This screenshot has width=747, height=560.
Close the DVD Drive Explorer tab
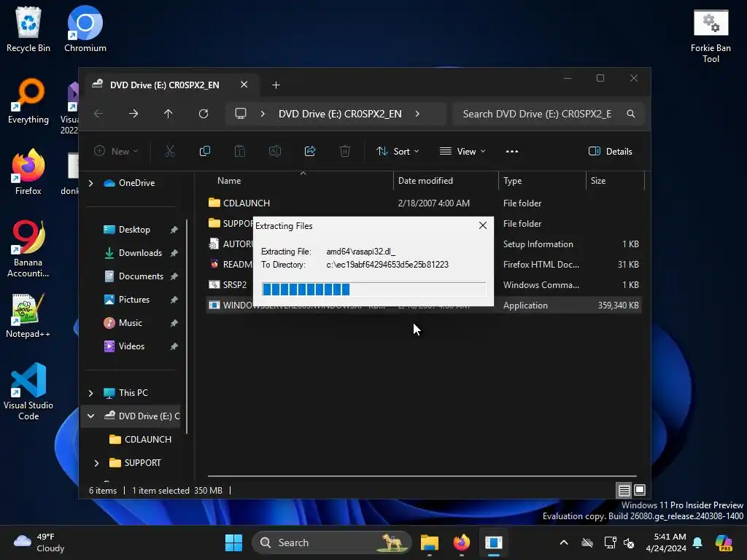244,85
